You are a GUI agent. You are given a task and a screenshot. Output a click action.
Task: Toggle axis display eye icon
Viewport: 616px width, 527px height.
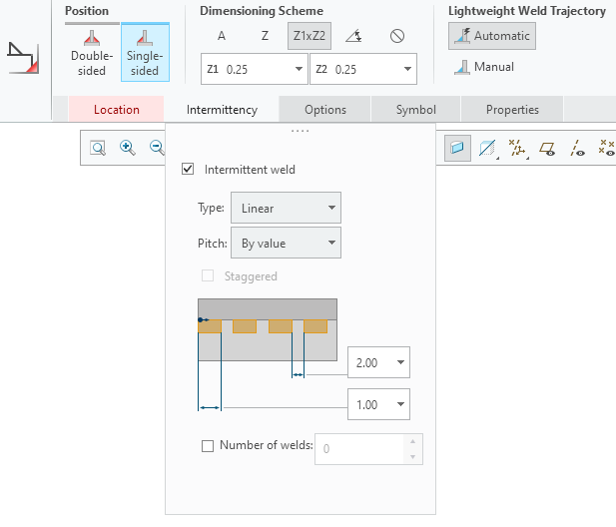pos(577,149)
